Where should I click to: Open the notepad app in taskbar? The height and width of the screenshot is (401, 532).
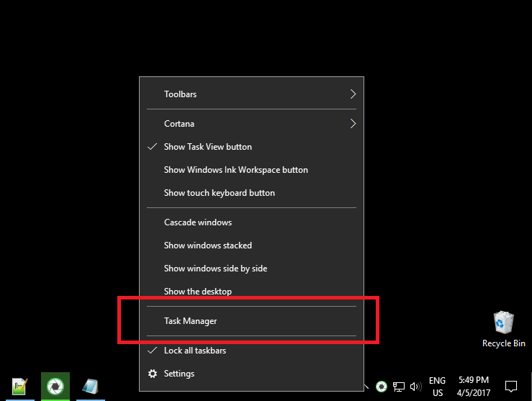91,387
